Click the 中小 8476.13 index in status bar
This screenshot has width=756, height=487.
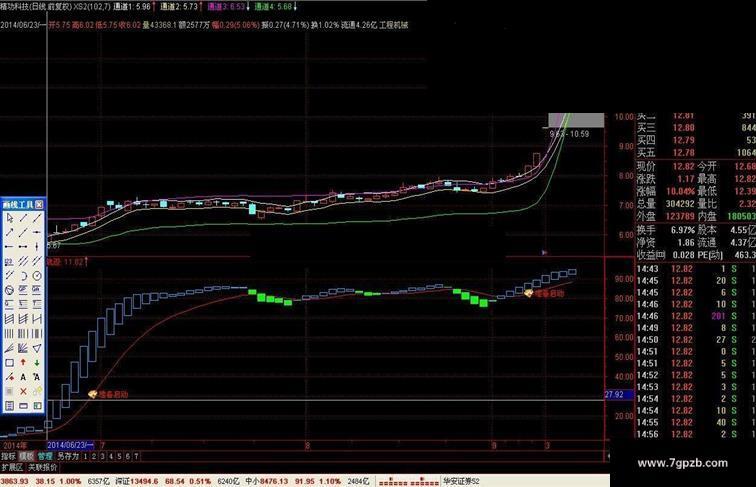click(266, 481)
